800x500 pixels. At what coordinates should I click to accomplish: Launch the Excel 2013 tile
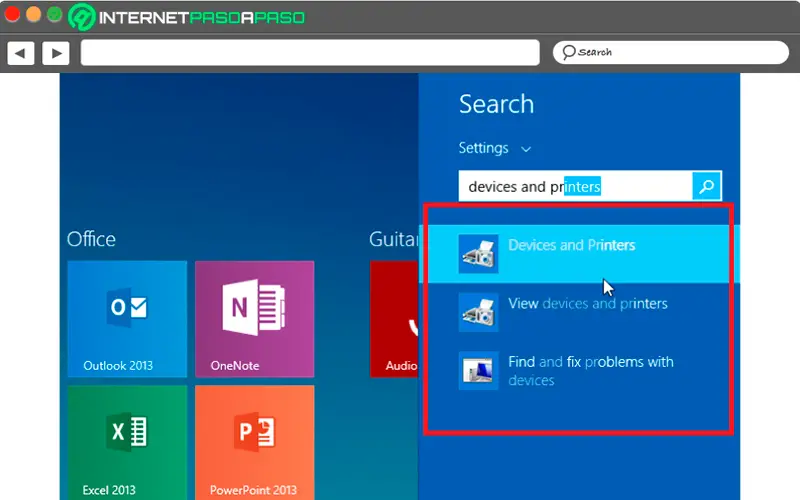pyautogui.click(x=127, y=442)
